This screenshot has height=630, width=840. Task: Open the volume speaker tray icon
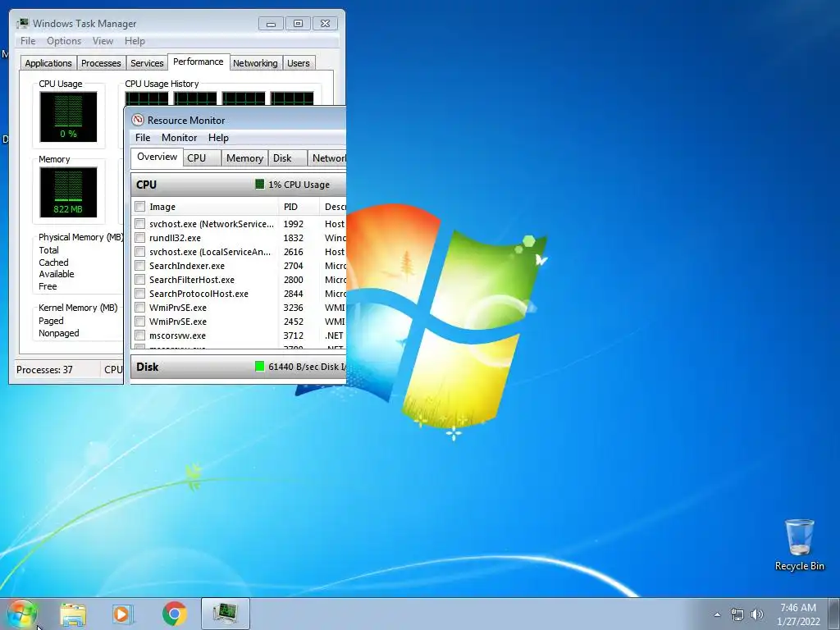pos(757,614)
